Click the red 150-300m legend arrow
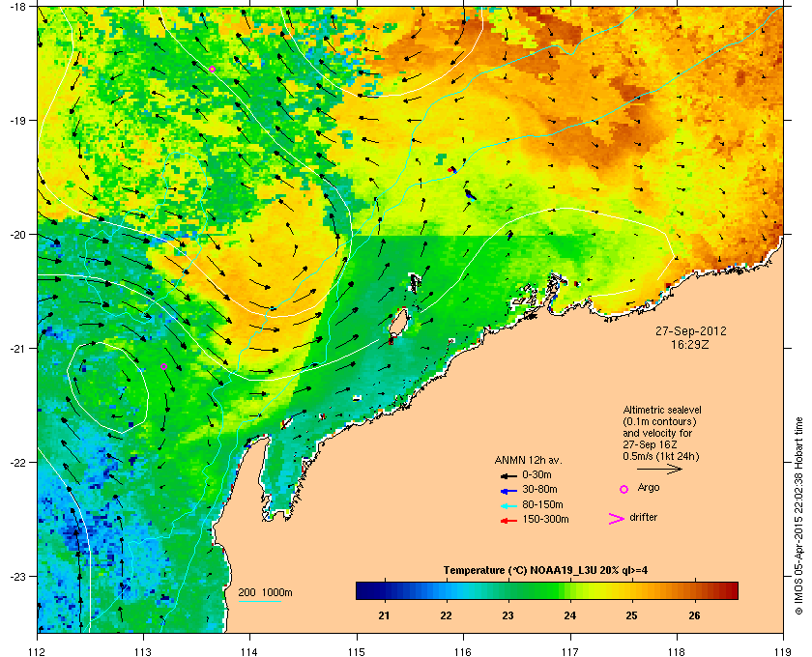The width and height of the screenshot is (812, 657). (508, 521)
